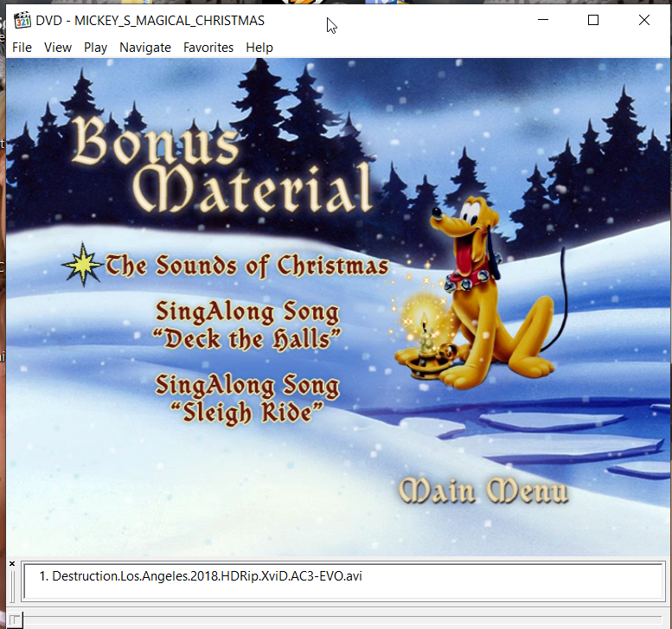Viewport: 672px width, 629px height.
Task: Minimize the player window
Action: pos(543,20)
